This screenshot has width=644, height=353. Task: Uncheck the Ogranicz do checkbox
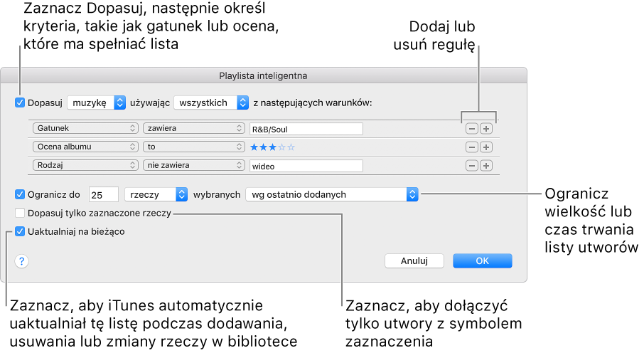20,194
